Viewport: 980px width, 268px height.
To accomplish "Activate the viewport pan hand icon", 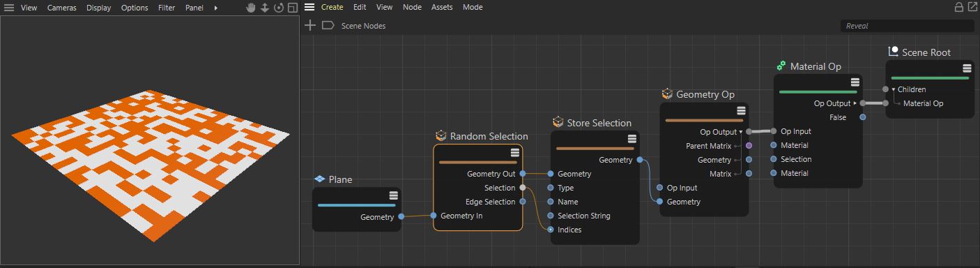I will coord(252,8).
